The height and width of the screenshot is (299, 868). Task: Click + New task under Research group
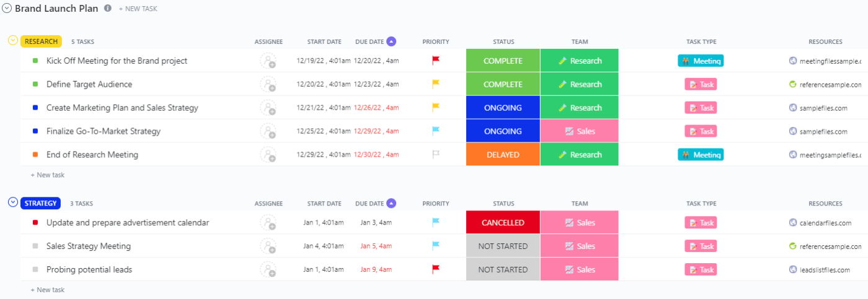point(47,175)
